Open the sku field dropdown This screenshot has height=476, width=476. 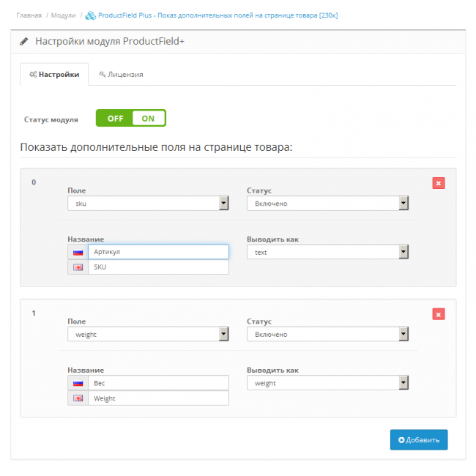[148, 203]
